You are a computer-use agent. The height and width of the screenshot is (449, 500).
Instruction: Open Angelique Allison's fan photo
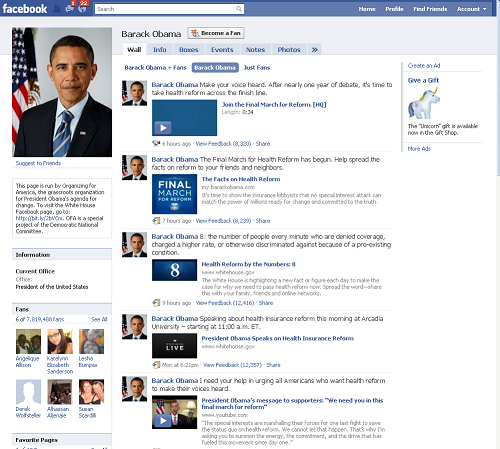pos(28,341)
